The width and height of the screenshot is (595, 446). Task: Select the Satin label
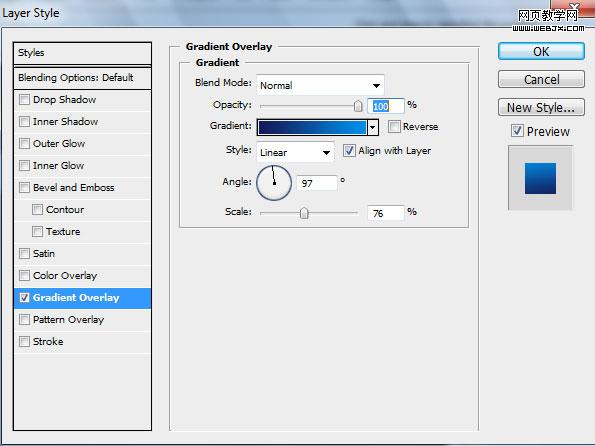(x=44, y=254)
